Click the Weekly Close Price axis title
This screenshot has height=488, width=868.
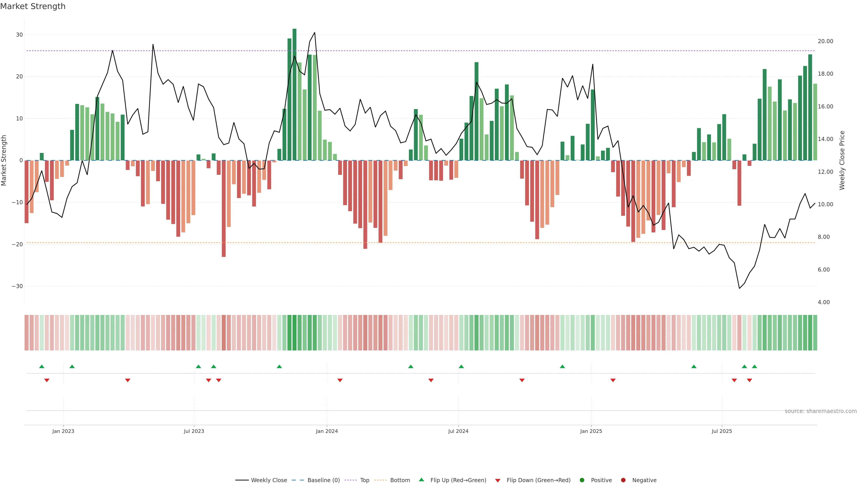tap(842, 160)
